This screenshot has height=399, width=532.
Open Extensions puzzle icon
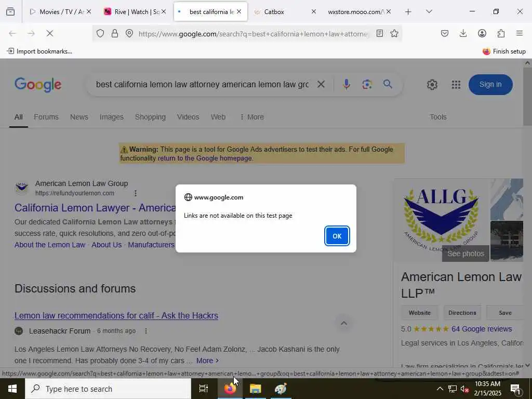(x=501, y=33)
